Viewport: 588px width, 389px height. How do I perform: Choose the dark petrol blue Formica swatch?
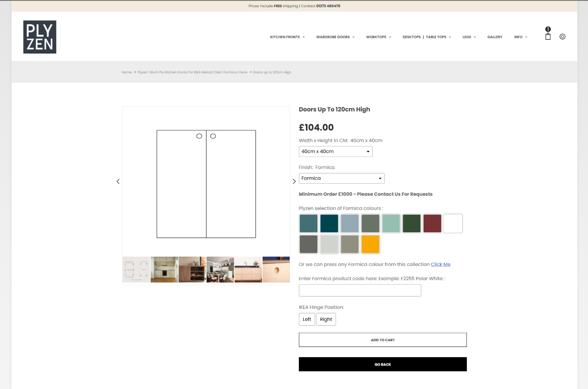coord(329,223)
